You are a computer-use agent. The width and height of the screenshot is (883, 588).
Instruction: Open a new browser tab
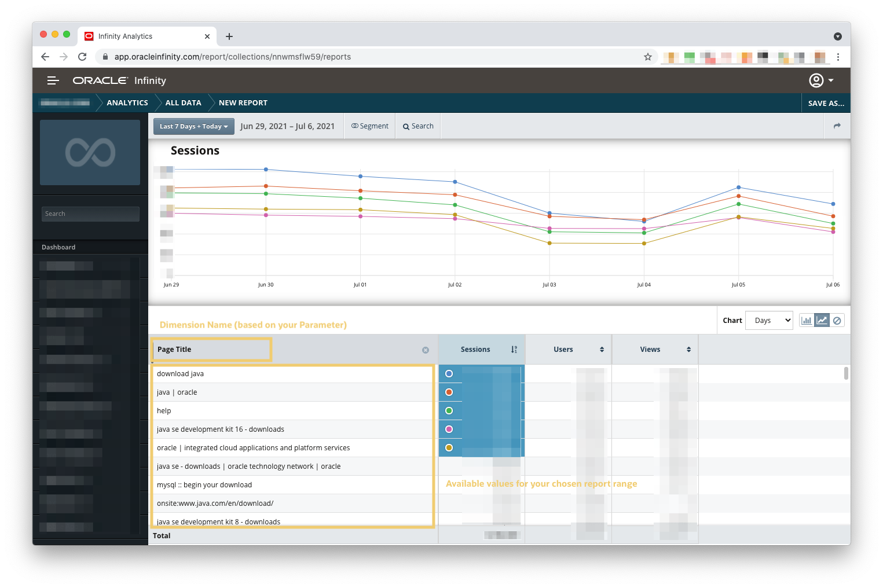click(x=229, y=36)
